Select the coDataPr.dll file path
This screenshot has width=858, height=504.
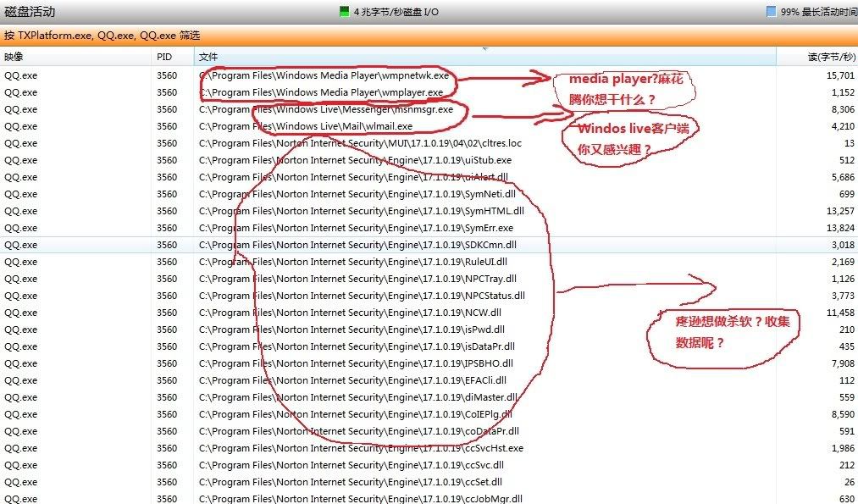[x=359, y=432]
